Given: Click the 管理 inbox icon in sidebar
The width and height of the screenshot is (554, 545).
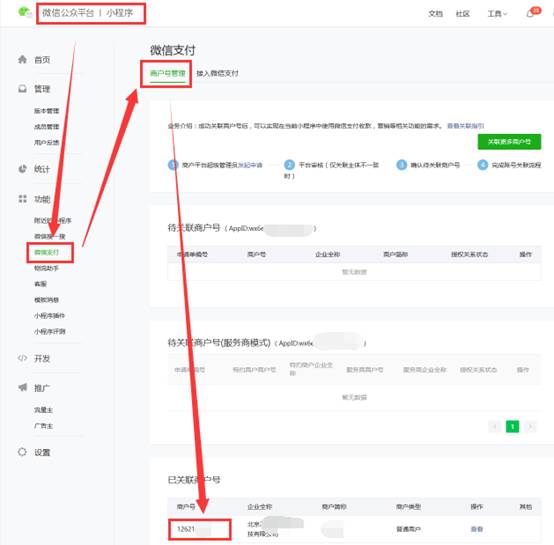Looking at the screenshot, I should click(x=22, y=89).
